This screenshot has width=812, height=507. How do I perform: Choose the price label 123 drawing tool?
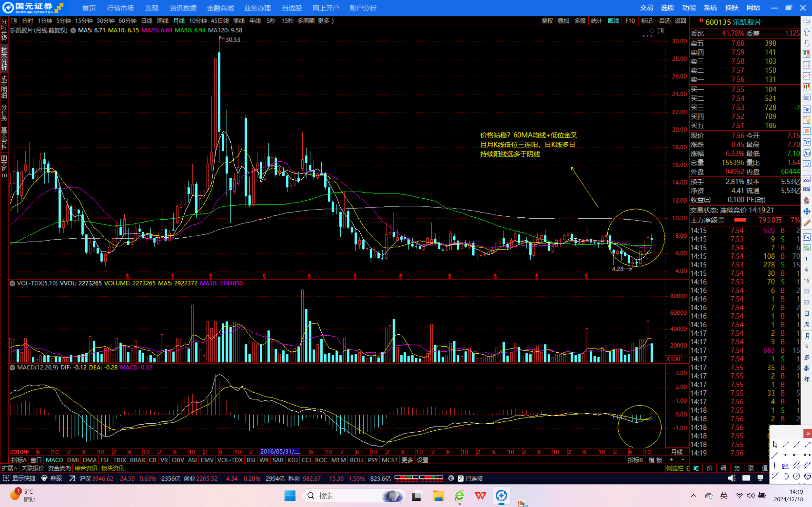(785, 466)
